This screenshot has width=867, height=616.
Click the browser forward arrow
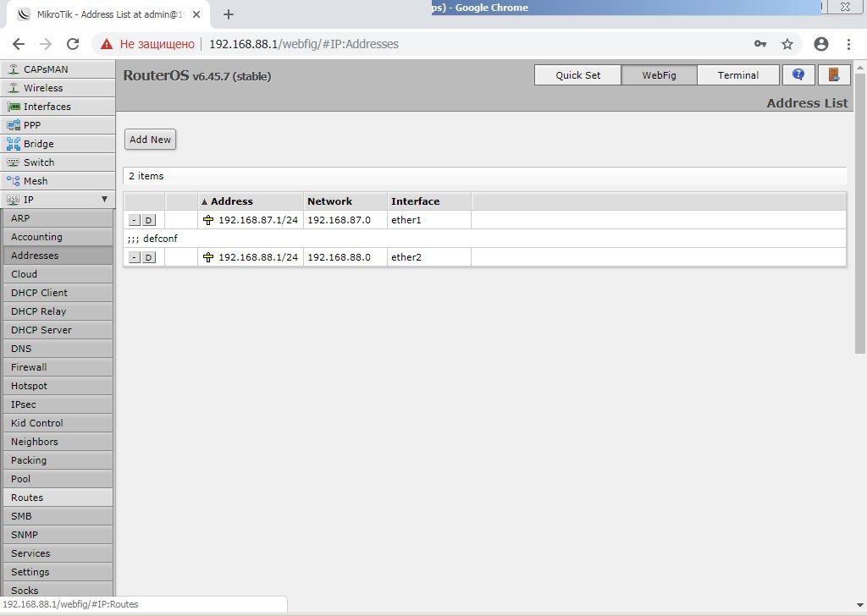point(46,44)
